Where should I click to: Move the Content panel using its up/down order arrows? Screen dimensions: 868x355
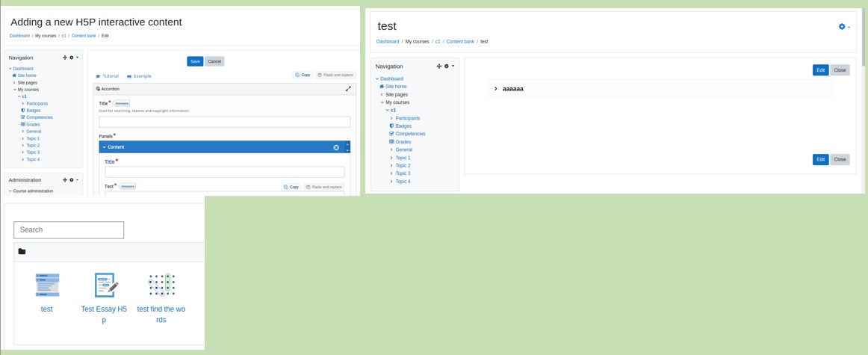[347, 147]
